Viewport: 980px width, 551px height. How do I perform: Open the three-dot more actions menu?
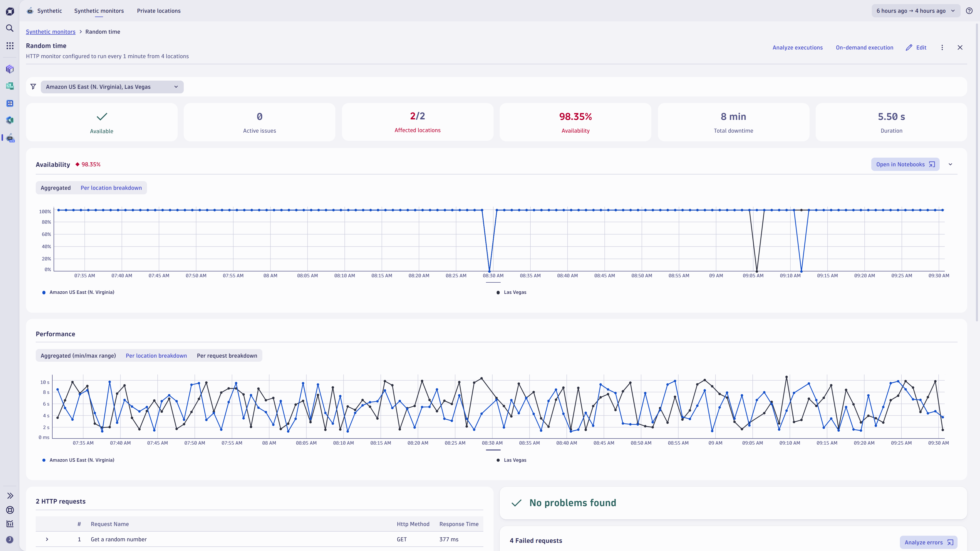coord(942,47)
